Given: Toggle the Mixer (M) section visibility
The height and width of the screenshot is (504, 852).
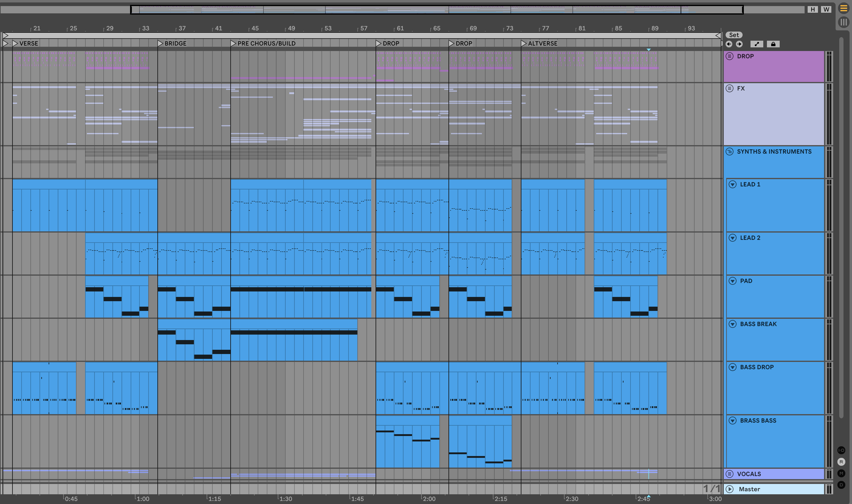Looking at the screenshot, I should [841, 473].
